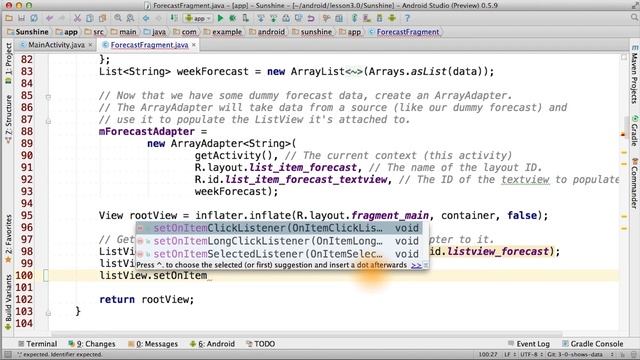Navigate Forward with the gray arrow
Image resolution: width=640 pixels, height=360 pixels.
tap(158, 18)
